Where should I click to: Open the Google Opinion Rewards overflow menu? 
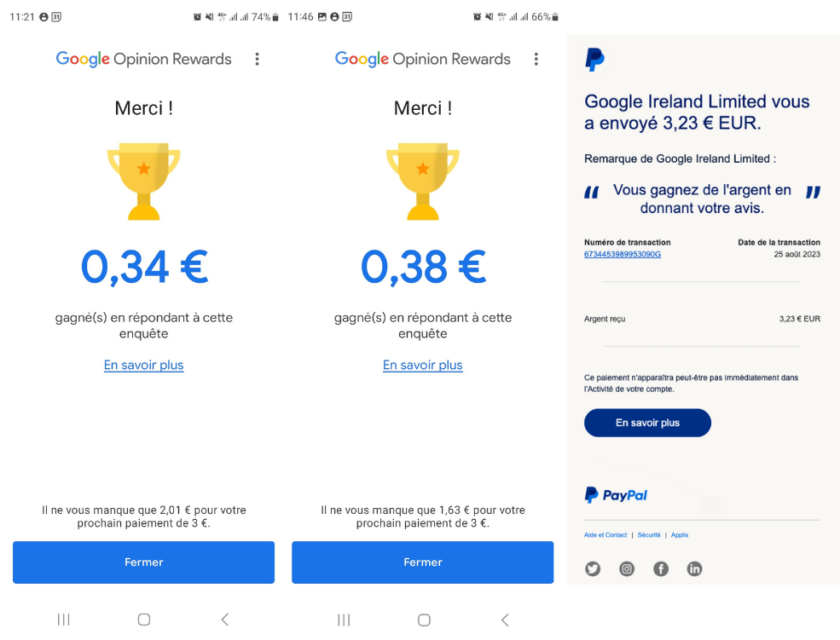tap(257, 58)
